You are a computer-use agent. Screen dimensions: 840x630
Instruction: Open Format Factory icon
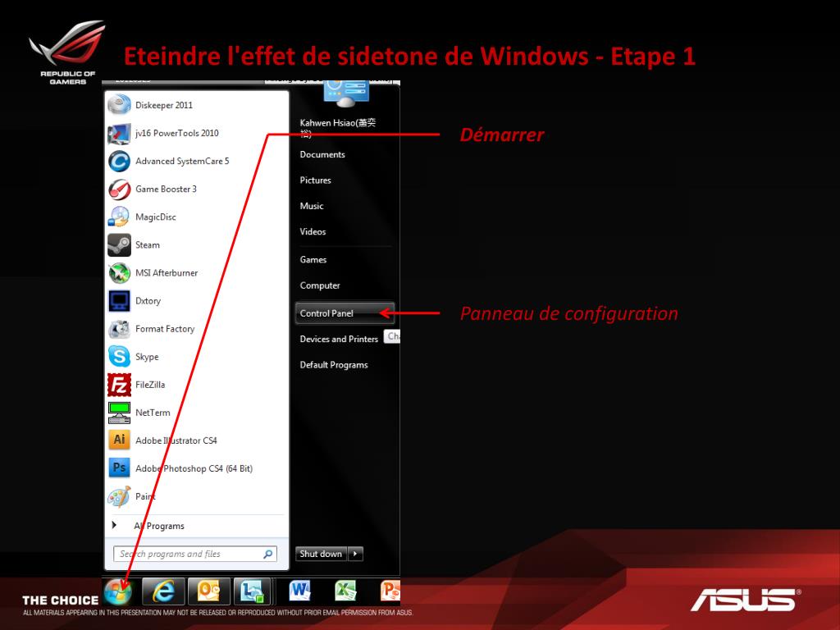119,328
